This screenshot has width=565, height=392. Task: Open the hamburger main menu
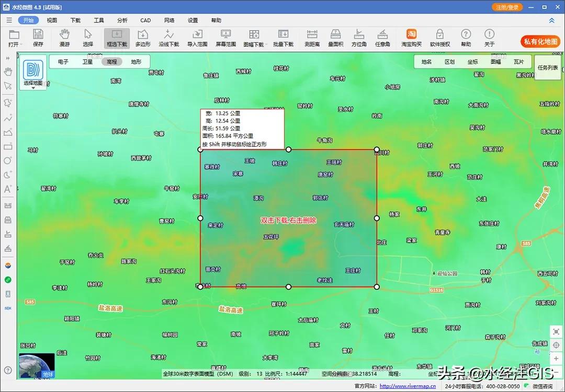pos(9,20)
